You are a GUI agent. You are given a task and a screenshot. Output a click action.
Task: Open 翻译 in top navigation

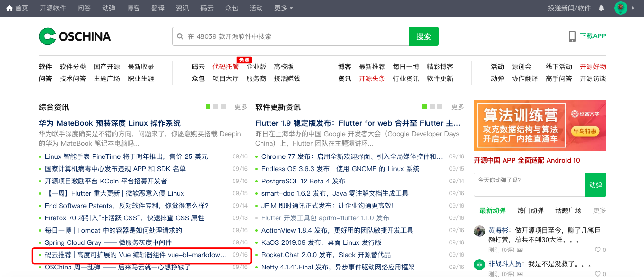point(158,8)
